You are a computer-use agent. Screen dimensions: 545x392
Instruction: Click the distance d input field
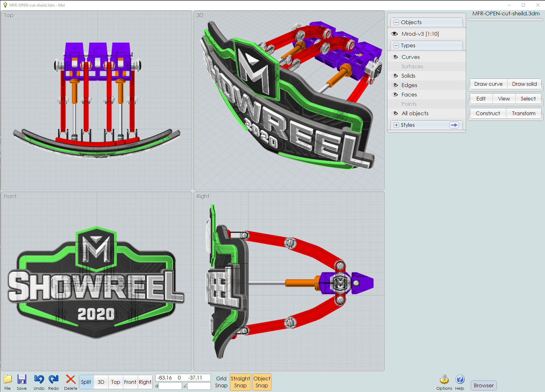tap(170, 386)
